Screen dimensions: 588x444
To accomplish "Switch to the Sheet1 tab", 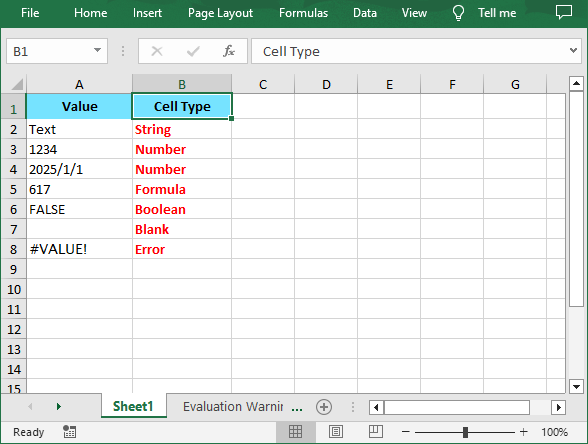I will (133, 406).
